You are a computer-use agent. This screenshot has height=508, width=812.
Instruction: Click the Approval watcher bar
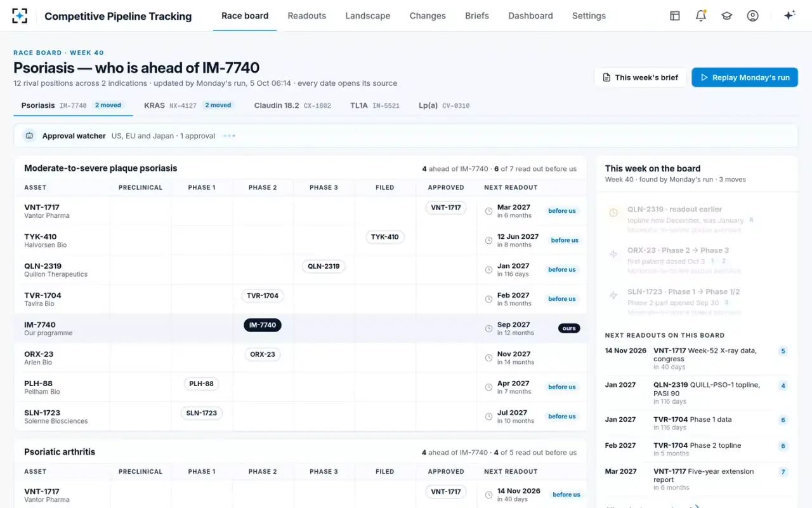405,136
